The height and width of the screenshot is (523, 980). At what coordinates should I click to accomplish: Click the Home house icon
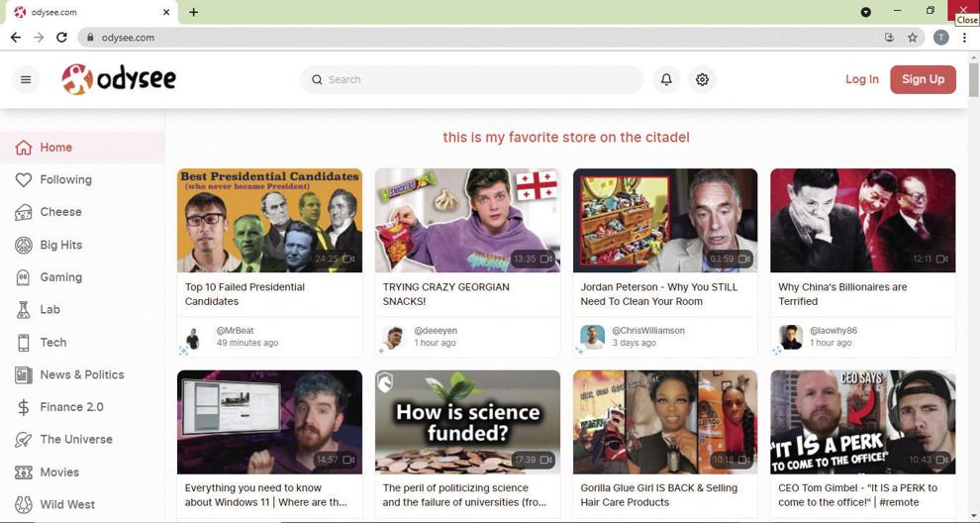(23, 148)
